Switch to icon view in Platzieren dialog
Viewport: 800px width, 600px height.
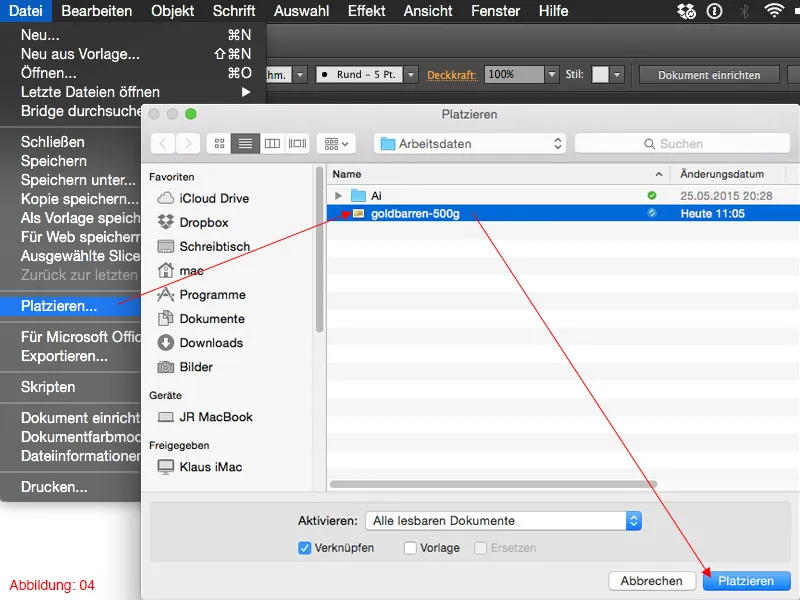pyautogui.click(x=219, y=144)
